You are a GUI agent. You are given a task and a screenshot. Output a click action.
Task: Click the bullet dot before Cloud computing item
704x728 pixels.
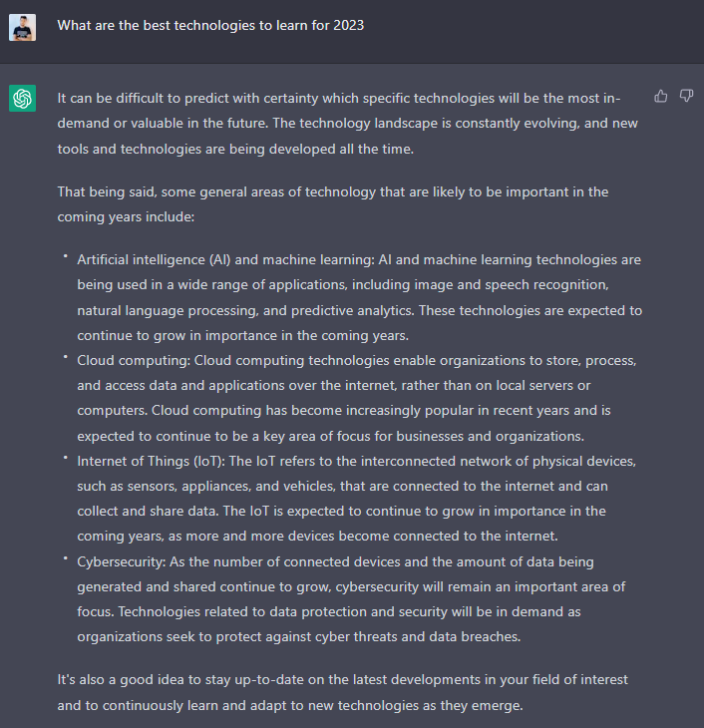tap(66, 357)
